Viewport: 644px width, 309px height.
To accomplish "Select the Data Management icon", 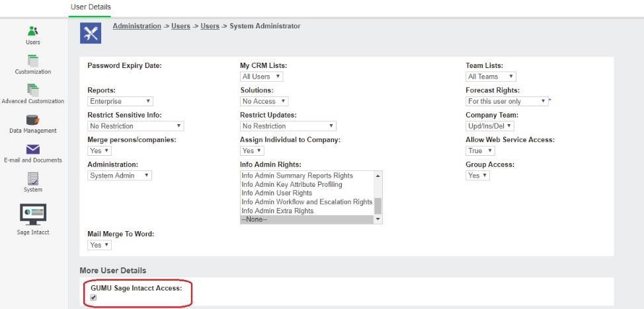I will 32,120.
